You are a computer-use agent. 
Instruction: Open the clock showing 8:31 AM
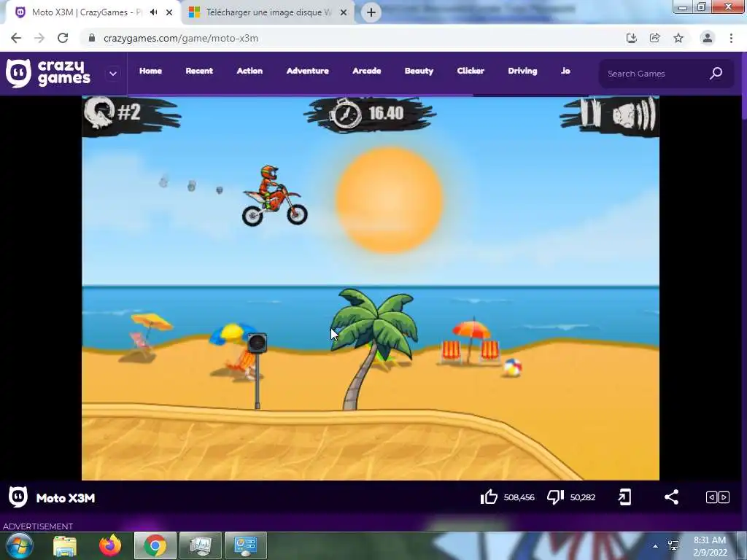pos(710,546)
